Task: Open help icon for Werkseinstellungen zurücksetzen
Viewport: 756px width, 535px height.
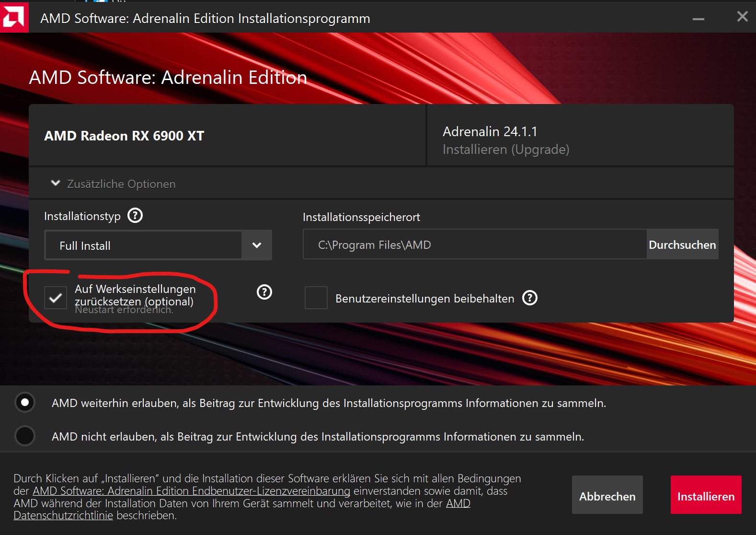Action: [x=264, y=291]
